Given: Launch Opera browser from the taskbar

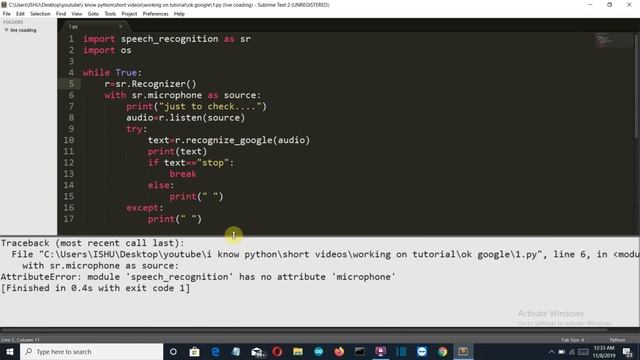Looking at the screenshot, I should [277, 351].
